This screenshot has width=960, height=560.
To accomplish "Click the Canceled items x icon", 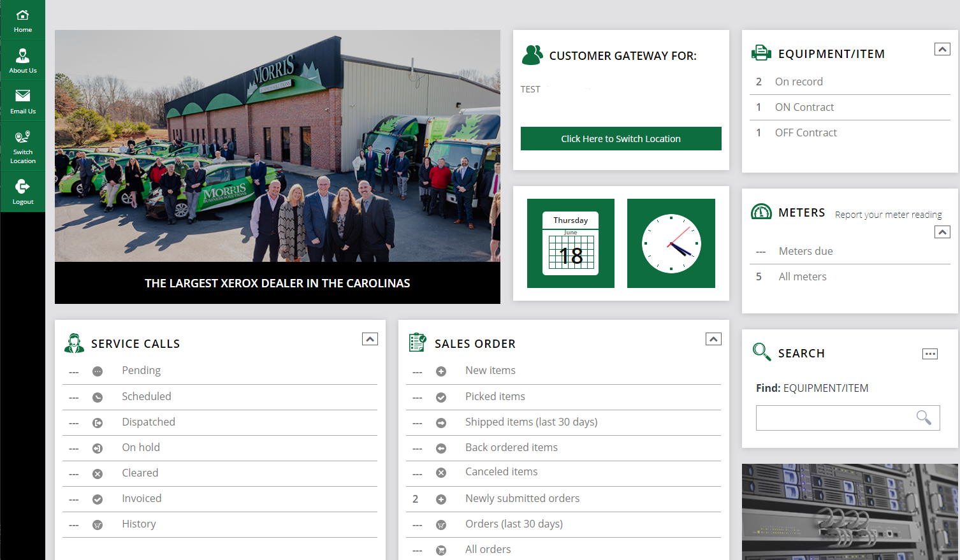I will [x=441, y=473].
